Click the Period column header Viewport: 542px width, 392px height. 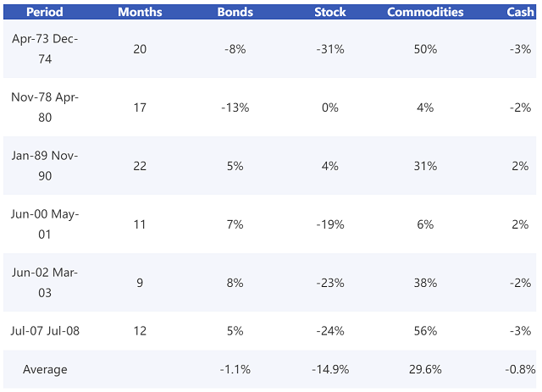[45, 13]
